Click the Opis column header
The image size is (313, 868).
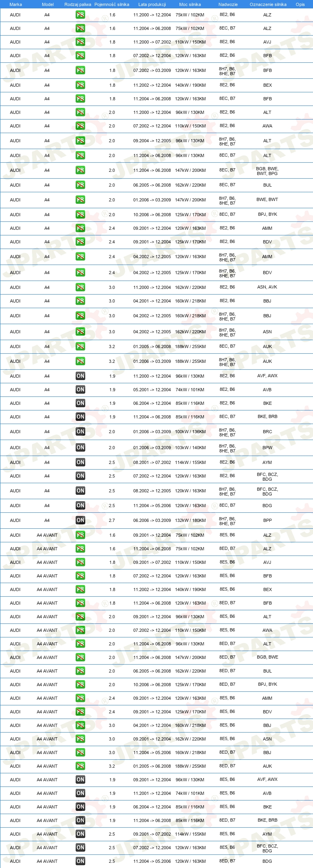pos(300,4)
